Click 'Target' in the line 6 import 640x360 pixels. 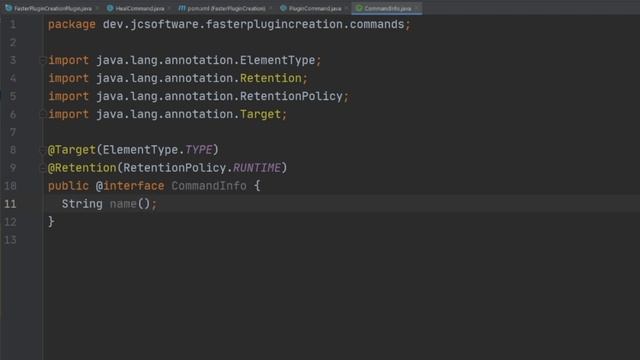[x=260, y=114]
